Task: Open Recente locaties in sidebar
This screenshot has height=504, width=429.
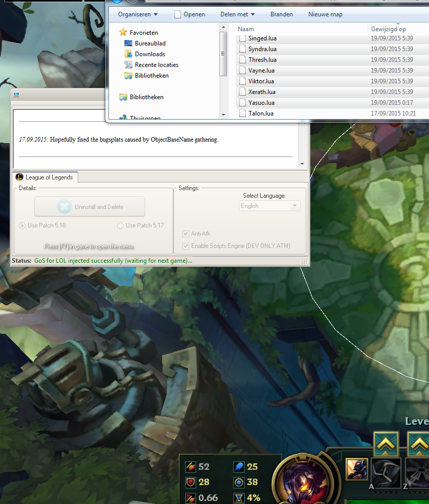Action: point(156,64)
